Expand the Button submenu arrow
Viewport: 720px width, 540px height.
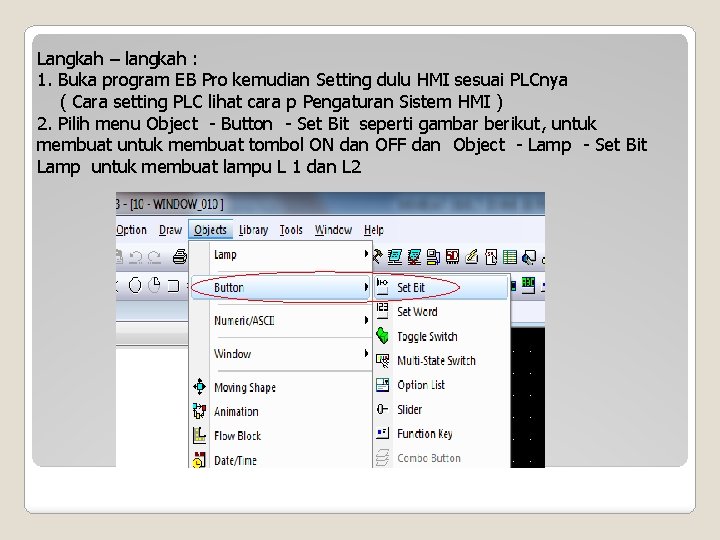point(366,287)
